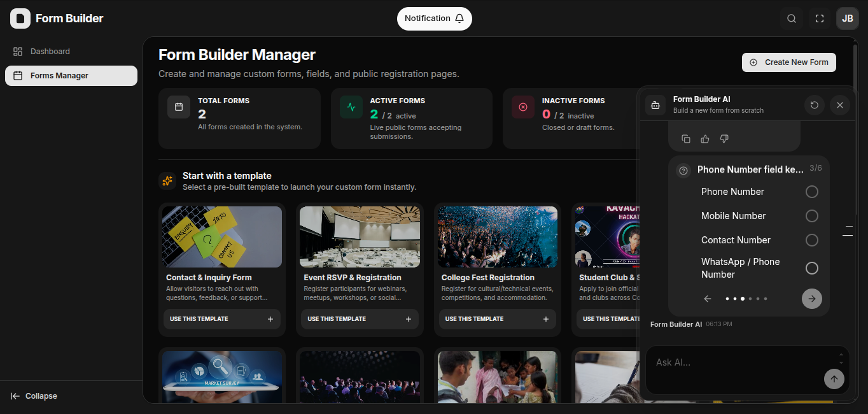Click the Active Forms pulse icon
This screenshot has width=868, height=414.
click(351, 107)
